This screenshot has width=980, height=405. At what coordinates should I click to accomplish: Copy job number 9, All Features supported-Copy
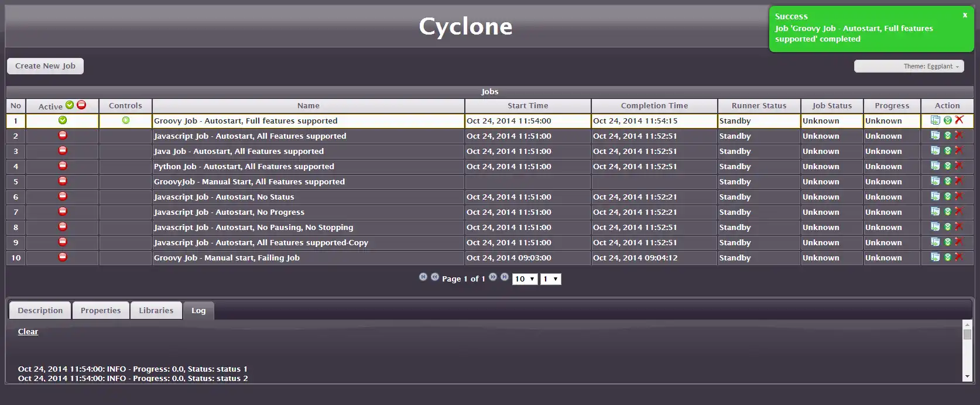click(936, 242)
